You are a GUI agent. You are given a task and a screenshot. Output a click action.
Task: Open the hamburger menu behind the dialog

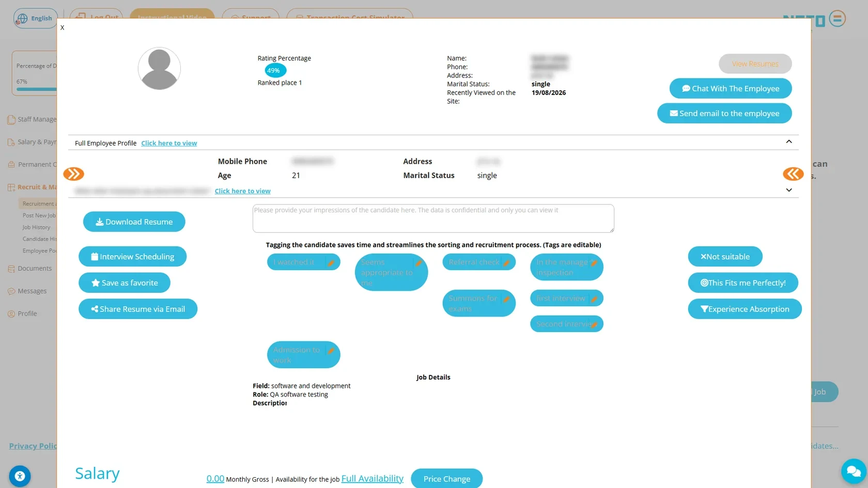point(838,19)
